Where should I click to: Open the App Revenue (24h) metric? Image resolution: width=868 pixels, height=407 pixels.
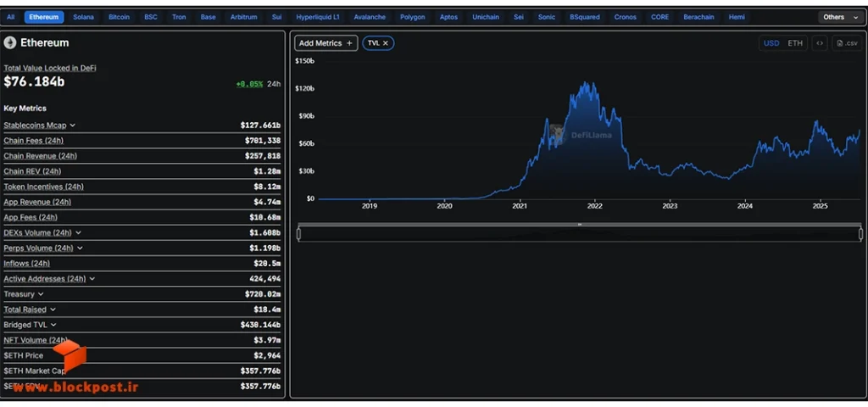coord(37,202)
